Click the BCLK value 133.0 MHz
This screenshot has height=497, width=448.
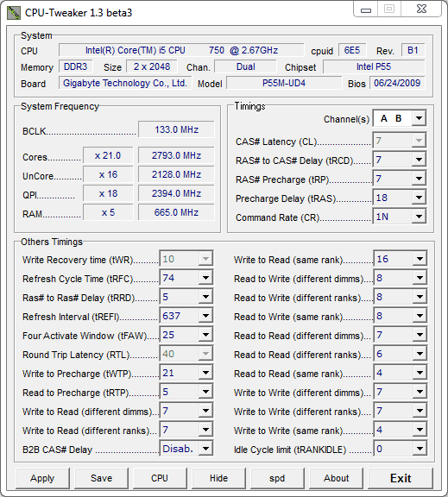(176, 129)
